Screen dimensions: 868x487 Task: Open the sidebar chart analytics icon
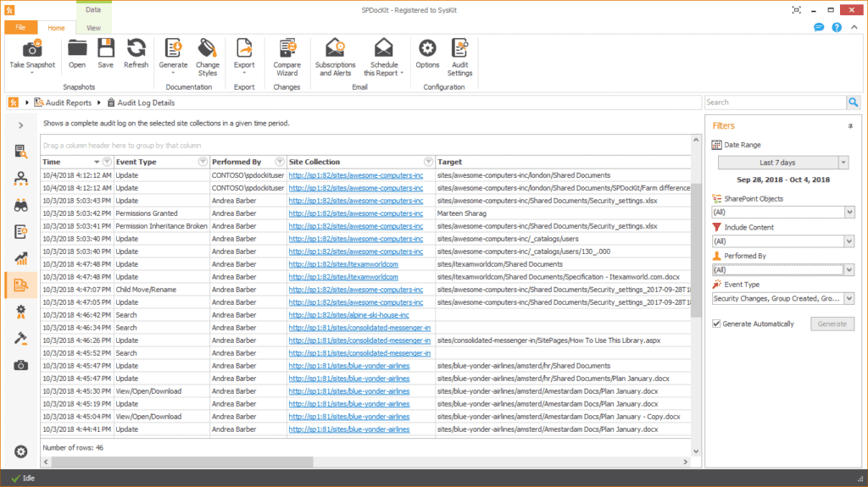(x=21, y=258)
